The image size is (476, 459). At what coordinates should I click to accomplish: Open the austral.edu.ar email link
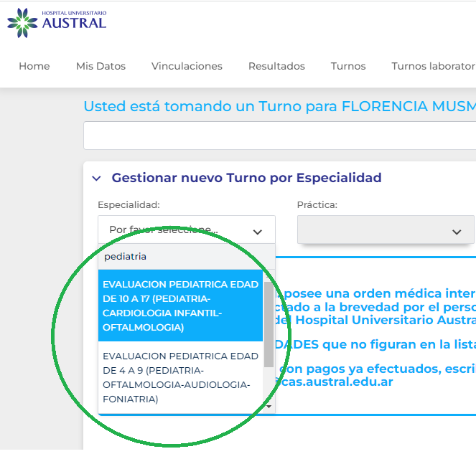point(336,382)
